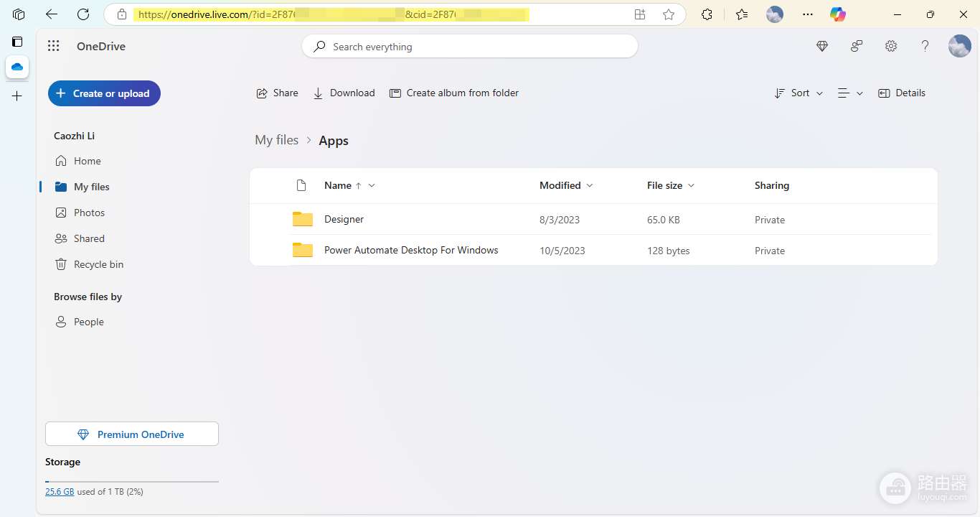
Task: Open the view layout options dropdown
Action: click(x=850, y=93)
